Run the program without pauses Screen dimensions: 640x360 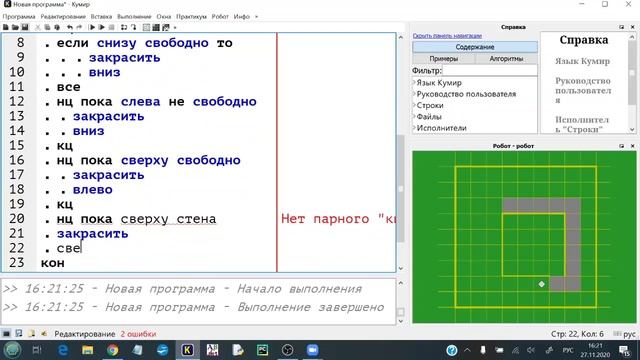click(x=102, y=27)
